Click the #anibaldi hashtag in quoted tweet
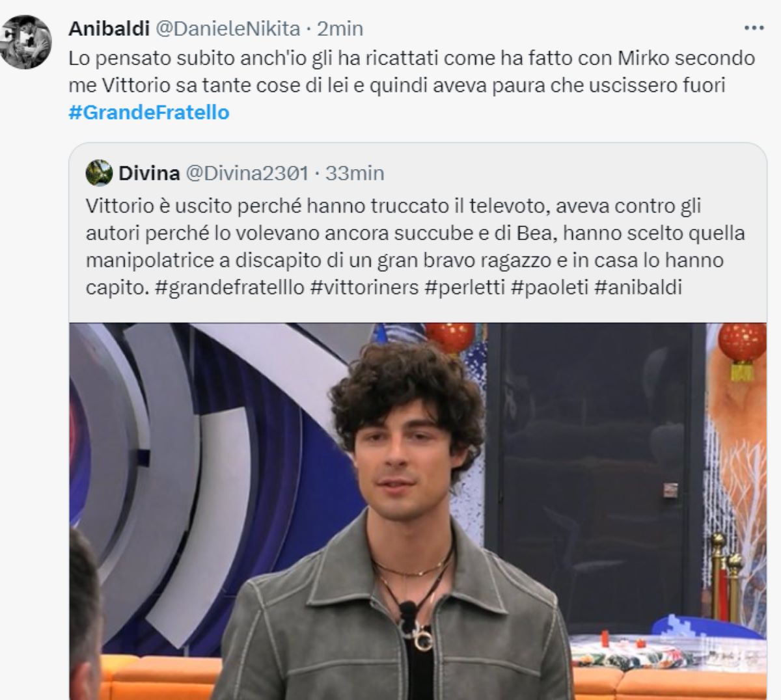Screen dimensions: 781x700 [x=638, y=287]
